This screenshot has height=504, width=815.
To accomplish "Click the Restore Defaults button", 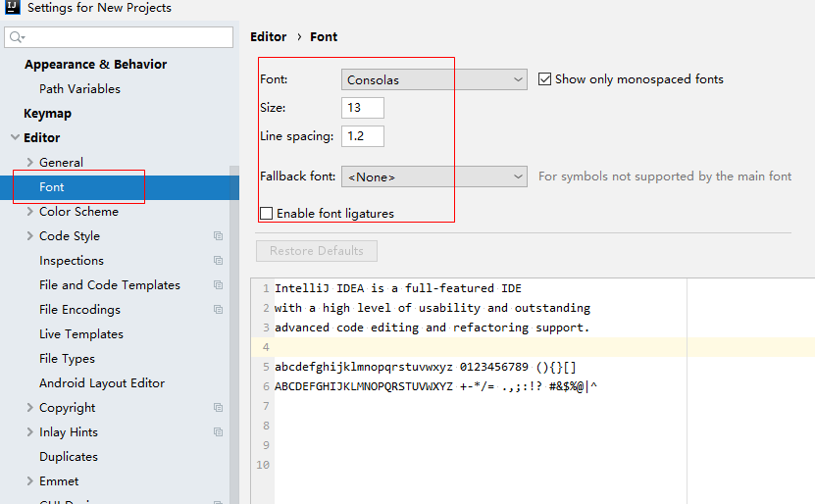I will pos(317,251).
